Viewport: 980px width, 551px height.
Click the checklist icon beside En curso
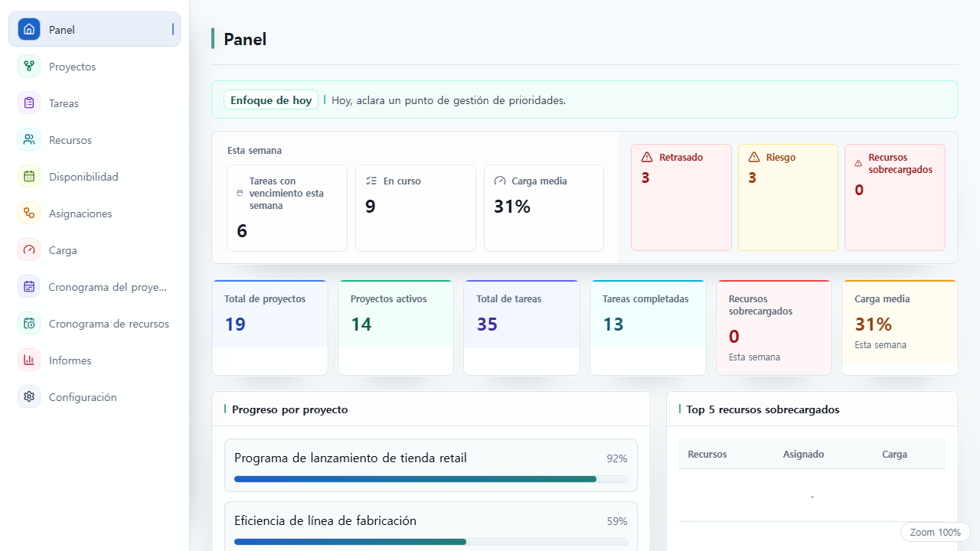click(371, 181)
